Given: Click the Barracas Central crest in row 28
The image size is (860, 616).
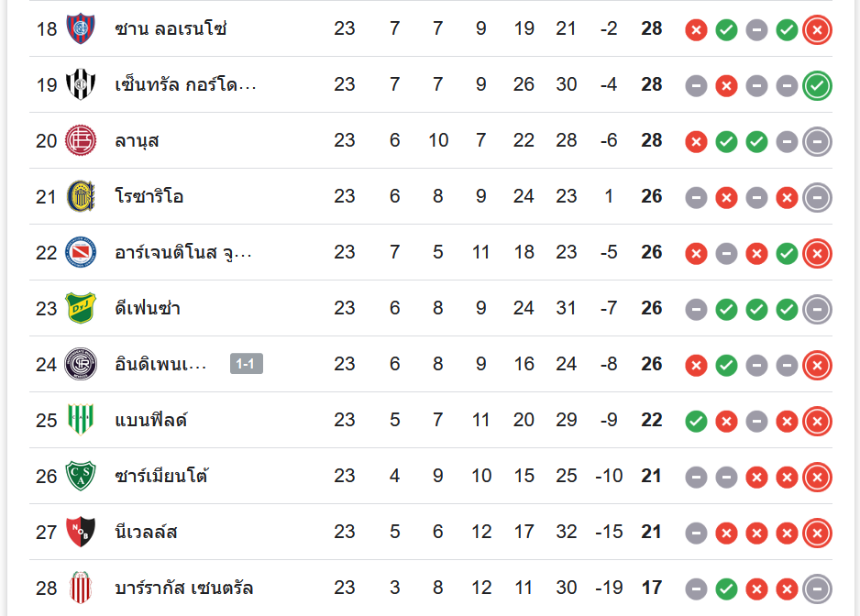Looking at the screenshot, I should pos(80,588).
